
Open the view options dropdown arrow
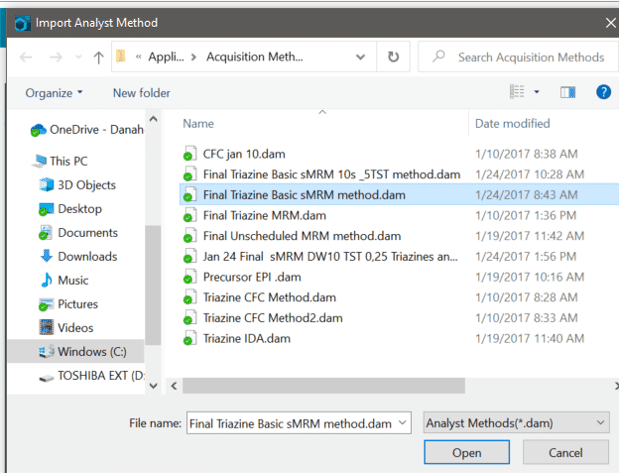[536, 92]
